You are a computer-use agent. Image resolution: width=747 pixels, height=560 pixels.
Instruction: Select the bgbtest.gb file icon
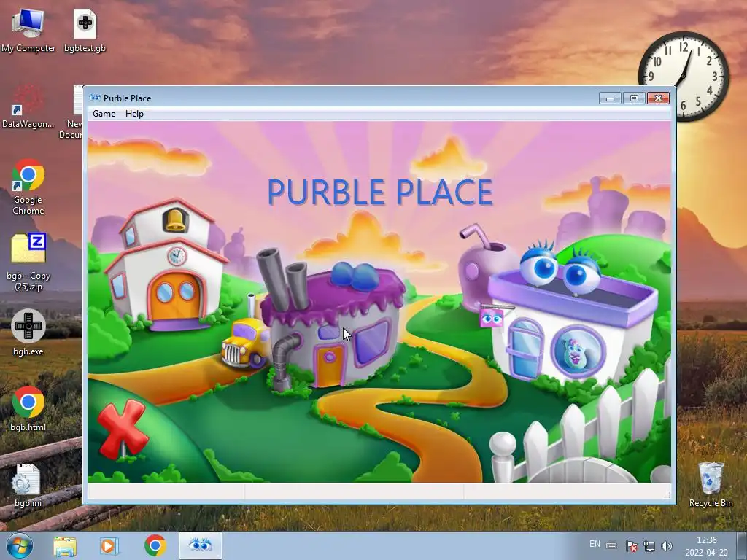coord(85,31)
